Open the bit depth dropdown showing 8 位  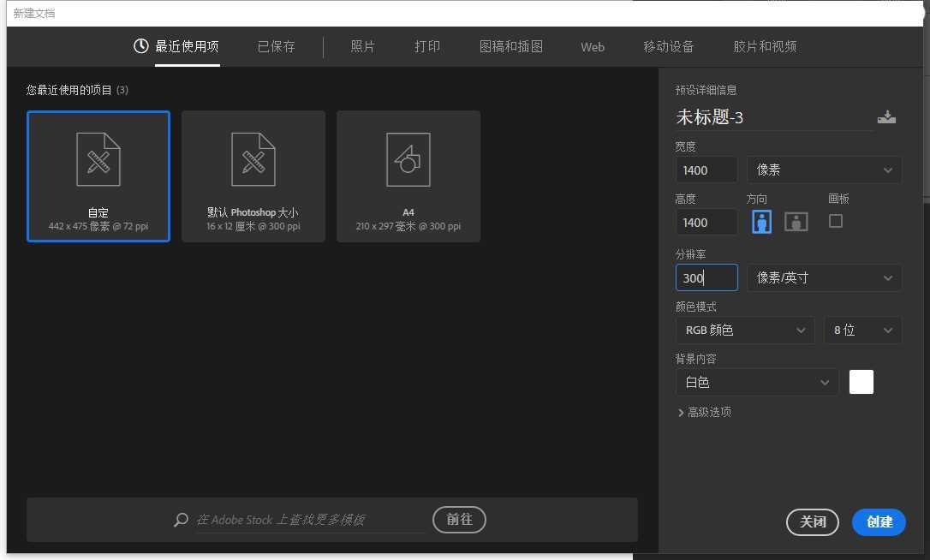[862, 330]
